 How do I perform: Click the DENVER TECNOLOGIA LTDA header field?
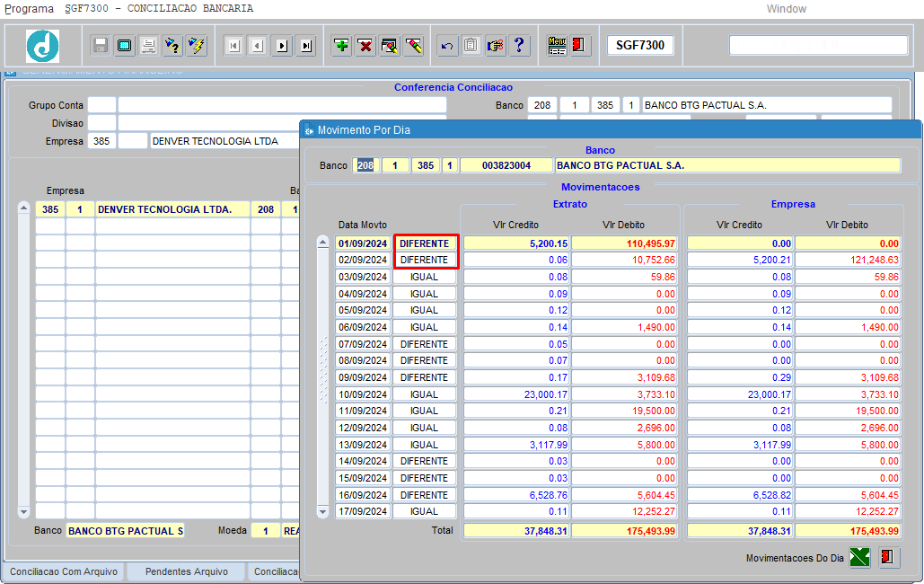[225, 142]
